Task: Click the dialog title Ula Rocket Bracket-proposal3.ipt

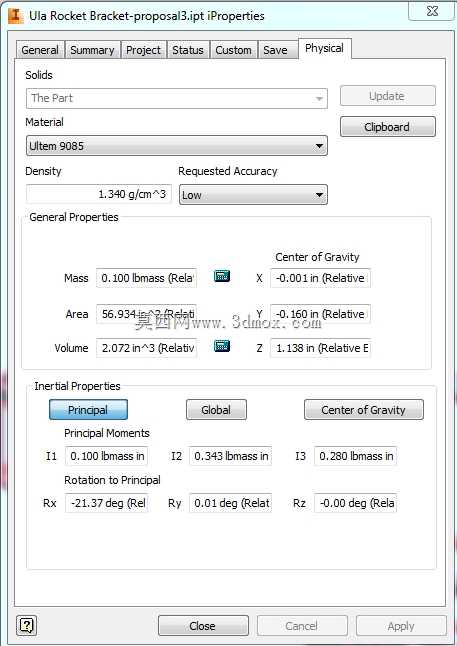Action: (147, 16)
